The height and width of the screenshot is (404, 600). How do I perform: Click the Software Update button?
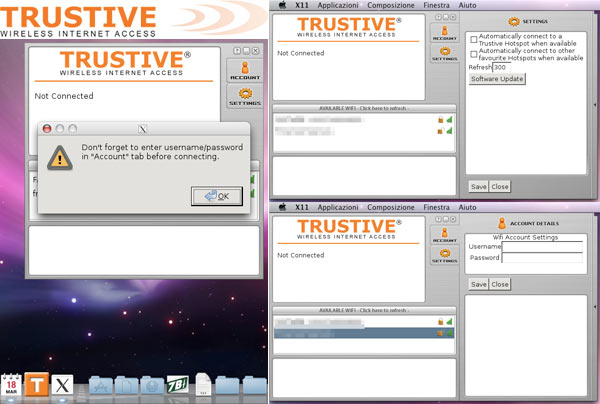[x=497, y=79]
